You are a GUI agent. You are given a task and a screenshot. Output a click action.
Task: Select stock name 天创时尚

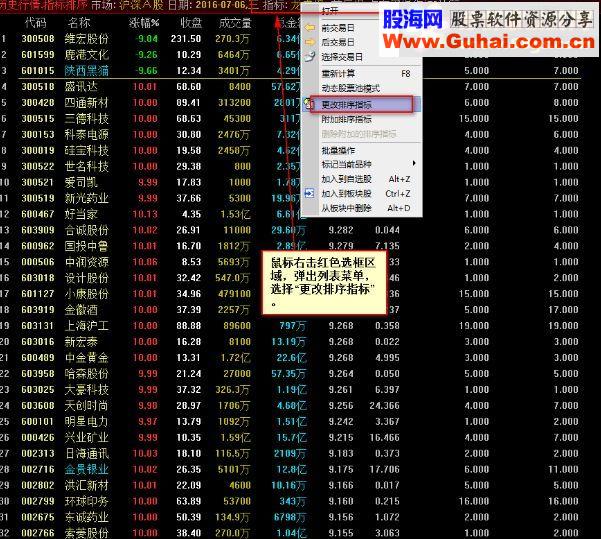[87, 406]
